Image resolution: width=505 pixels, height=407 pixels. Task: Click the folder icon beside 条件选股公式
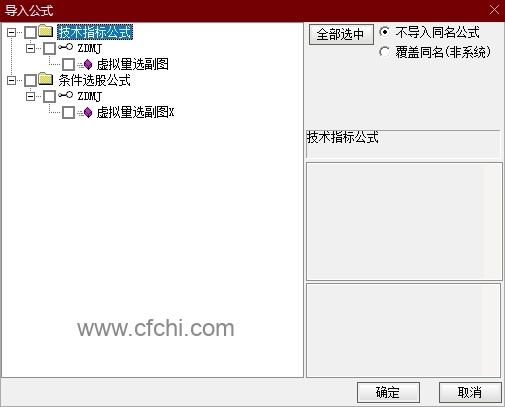[46, 79]
